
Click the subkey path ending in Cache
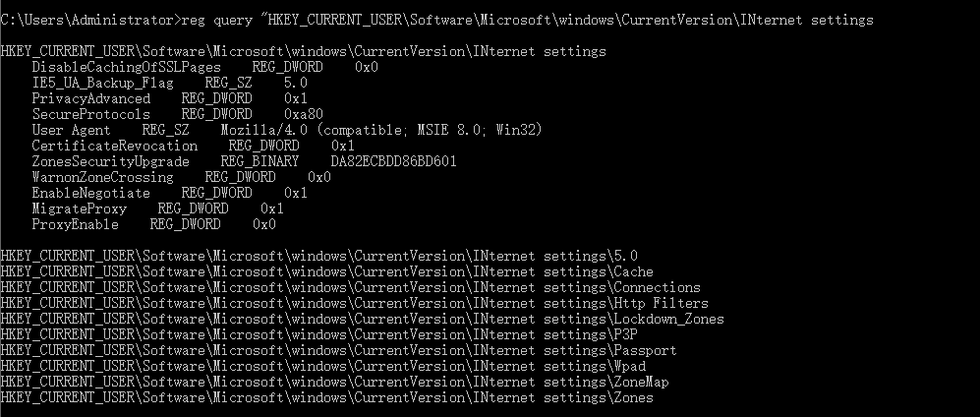point(326,271)
